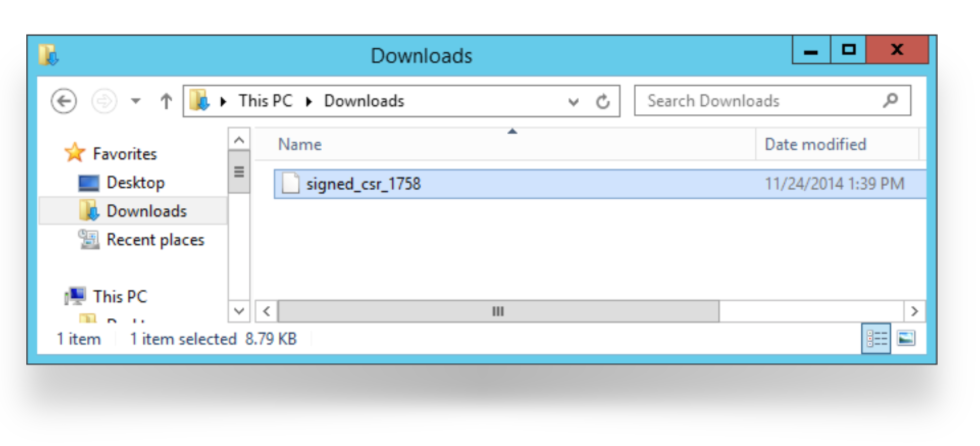The image size is (980, 446).
Task: Expand path chevron before This PC
Action: click(223, 102)
